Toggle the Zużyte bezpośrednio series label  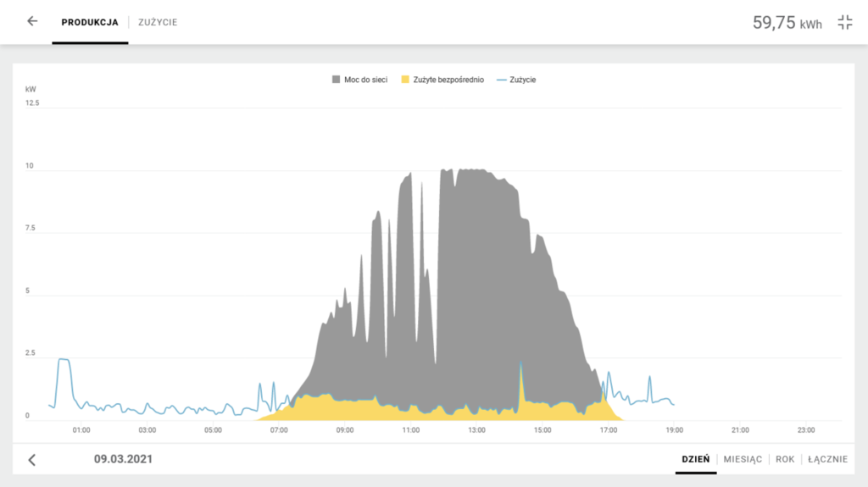(x=448, y=80)
